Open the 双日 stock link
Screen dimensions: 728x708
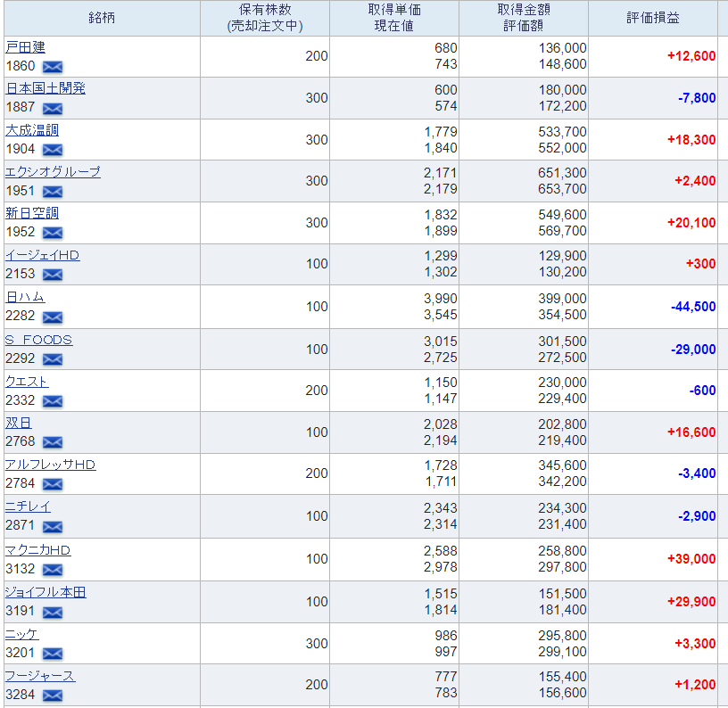[19, 423]
